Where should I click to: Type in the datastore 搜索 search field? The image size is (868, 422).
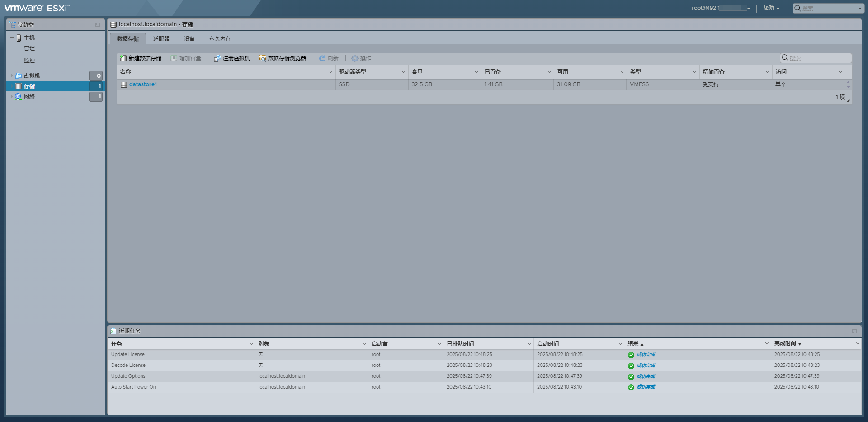pyautogui.click(x=815, y=58)
